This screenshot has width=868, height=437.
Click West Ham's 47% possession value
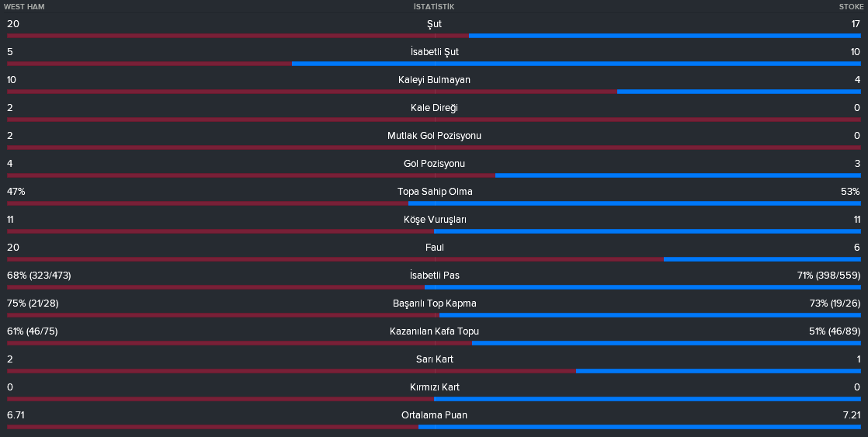[x=16, y=192]
